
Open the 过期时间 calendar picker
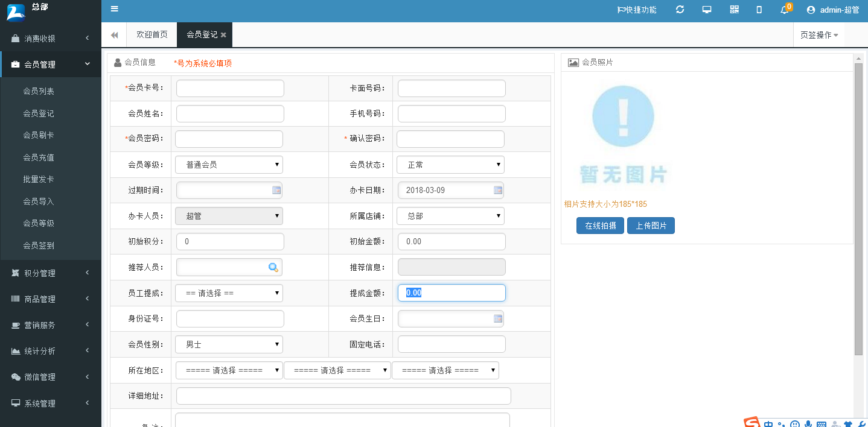click(276, 189)
